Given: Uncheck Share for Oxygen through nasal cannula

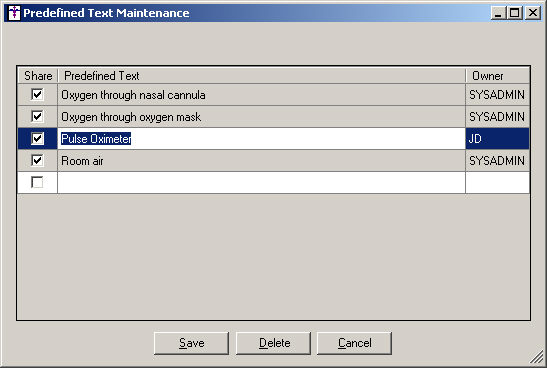Looking at the screenshot, I should (x=37, y=95).
